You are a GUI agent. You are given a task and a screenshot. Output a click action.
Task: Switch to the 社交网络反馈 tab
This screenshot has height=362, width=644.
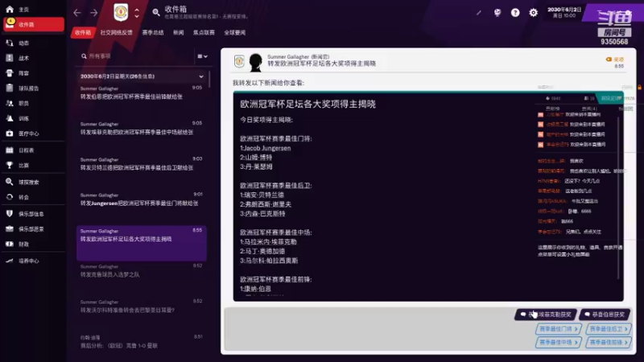coord(116,32)
